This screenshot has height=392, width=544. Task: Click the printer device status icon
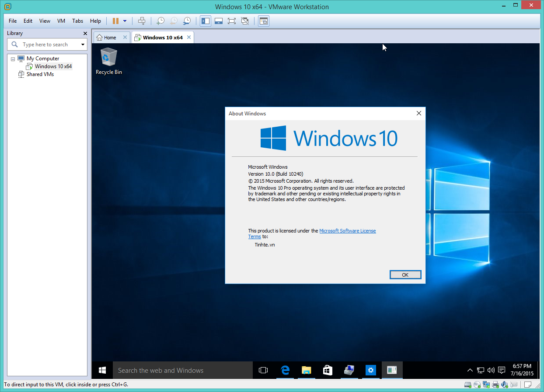[495, 385]
